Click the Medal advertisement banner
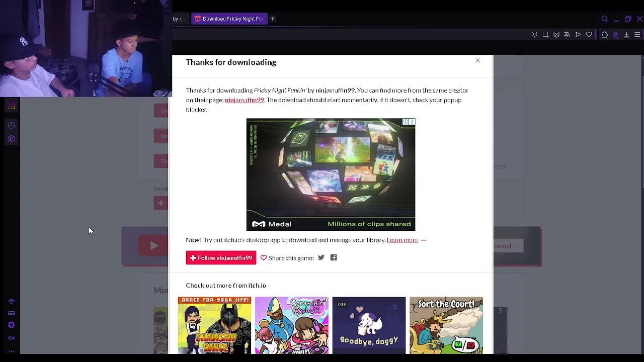 pyautogui.click(x=331, y=174)
